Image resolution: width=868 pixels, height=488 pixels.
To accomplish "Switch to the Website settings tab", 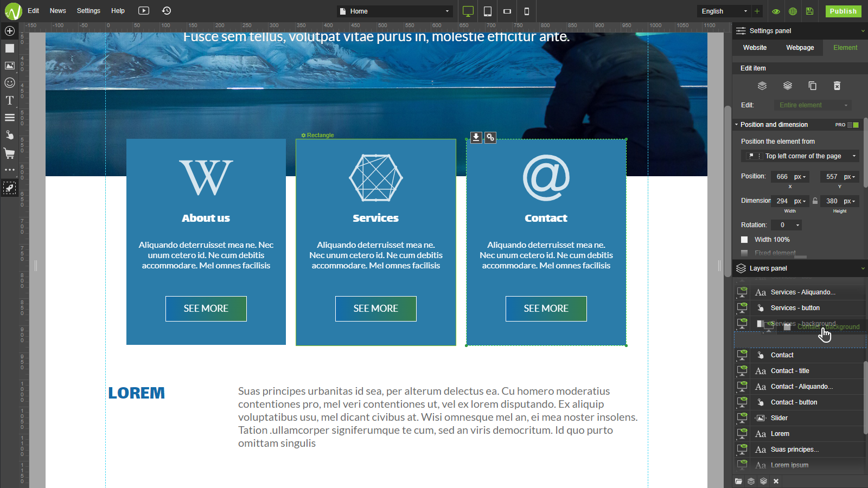I will 754,48.
